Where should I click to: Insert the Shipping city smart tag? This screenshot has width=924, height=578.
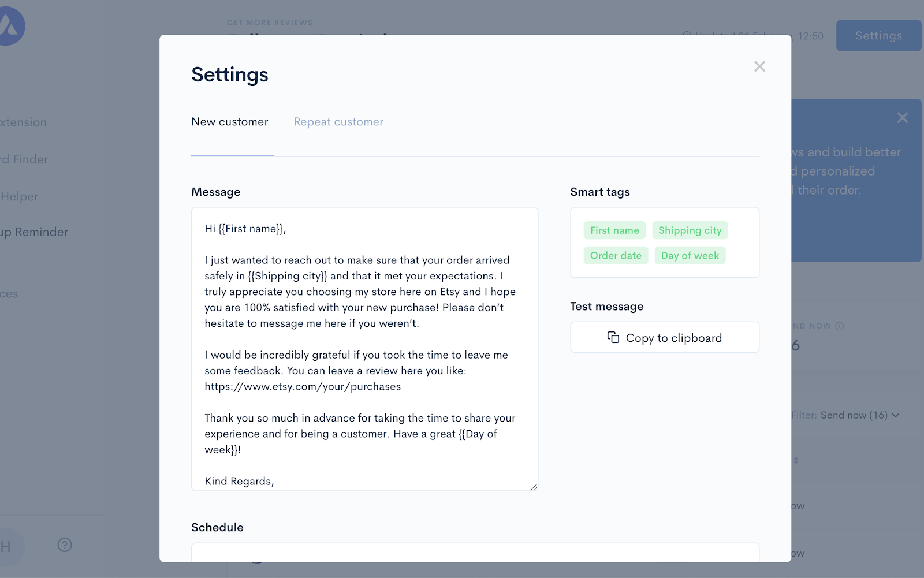(x=690, y=230)
